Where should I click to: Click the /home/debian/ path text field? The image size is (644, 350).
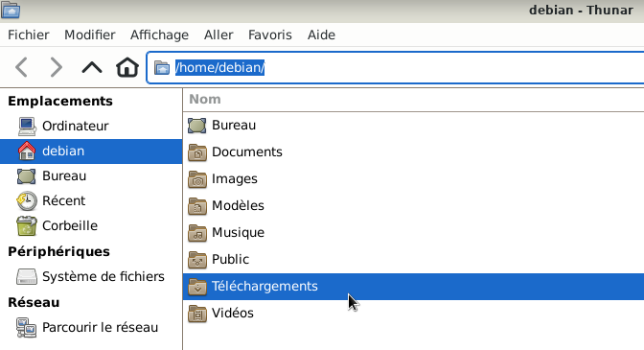point(395,68)
